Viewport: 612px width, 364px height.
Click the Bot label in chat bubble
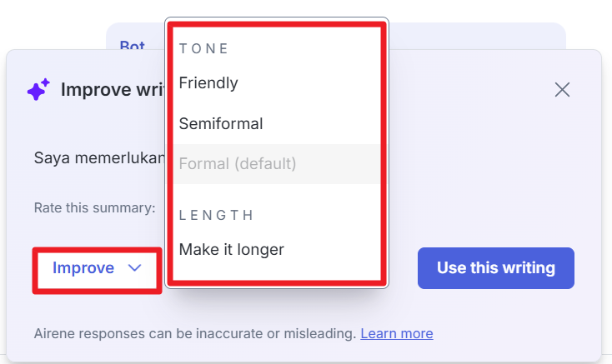point(132,47)
